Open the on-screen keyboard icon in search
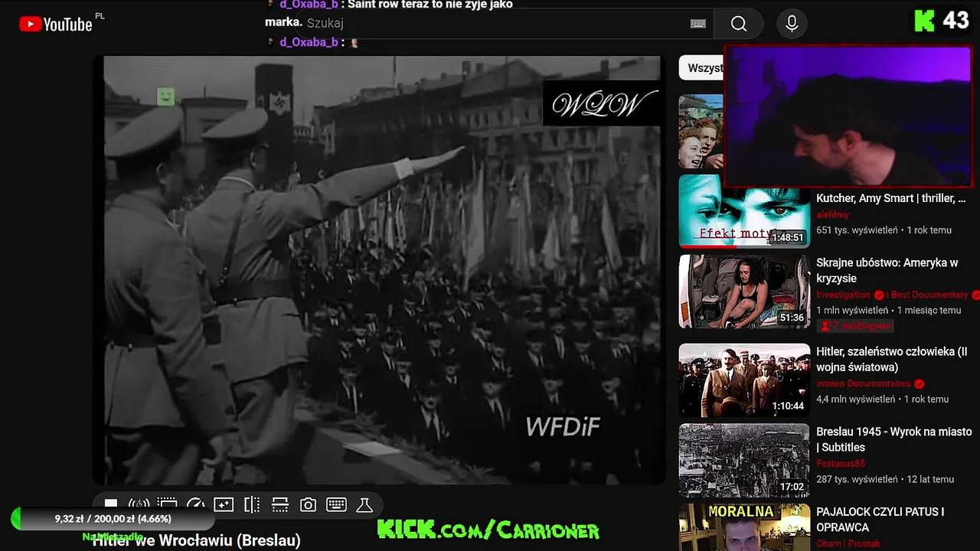The image size is (980, 551). point(697,24)
